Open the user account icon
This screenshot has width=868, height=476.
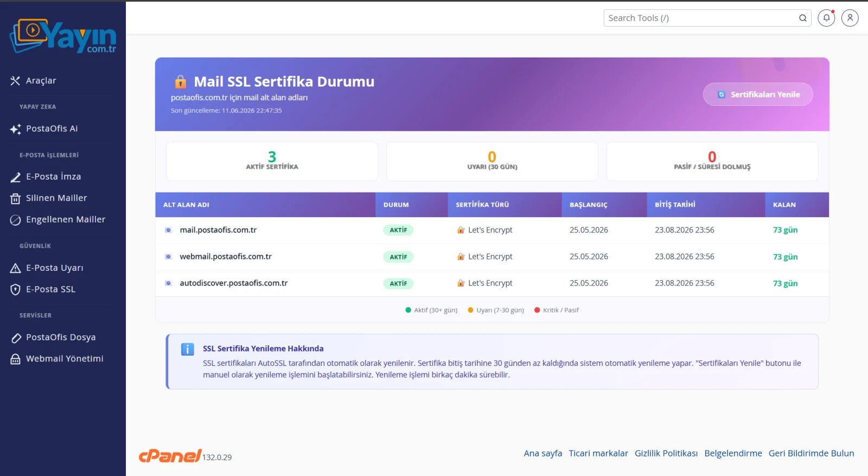point(850,18)
